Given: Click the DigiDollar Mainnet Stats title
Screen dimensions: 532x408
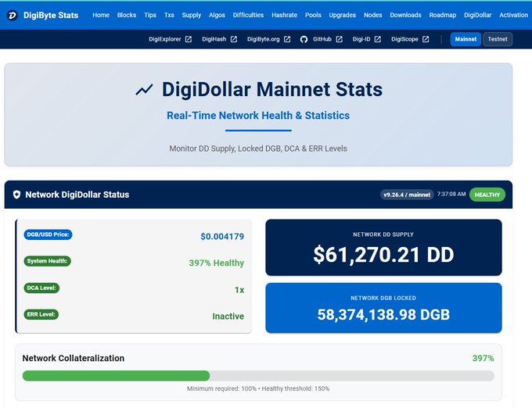Looking at the screenshot, I should [272, 89].
